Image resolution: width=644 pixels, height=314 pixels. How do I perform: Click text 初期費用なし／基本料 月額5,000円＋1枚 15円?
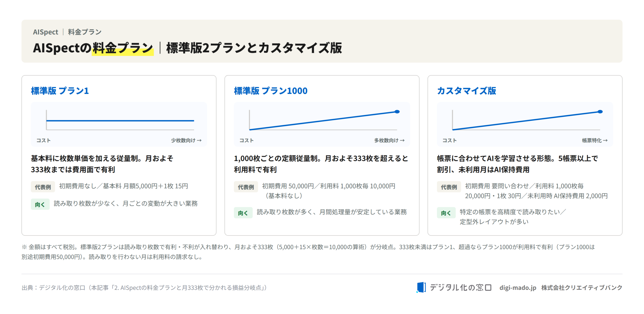coord(124,186)
